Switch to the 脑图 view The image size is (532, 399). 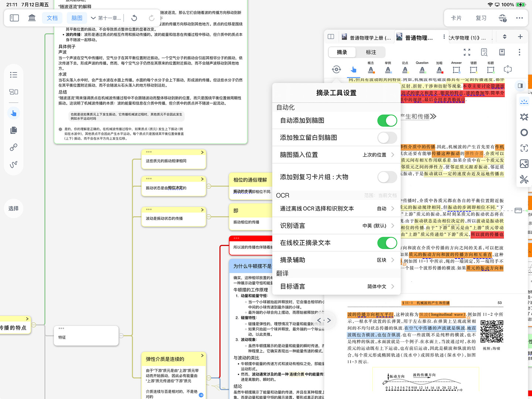coord(77,18)
